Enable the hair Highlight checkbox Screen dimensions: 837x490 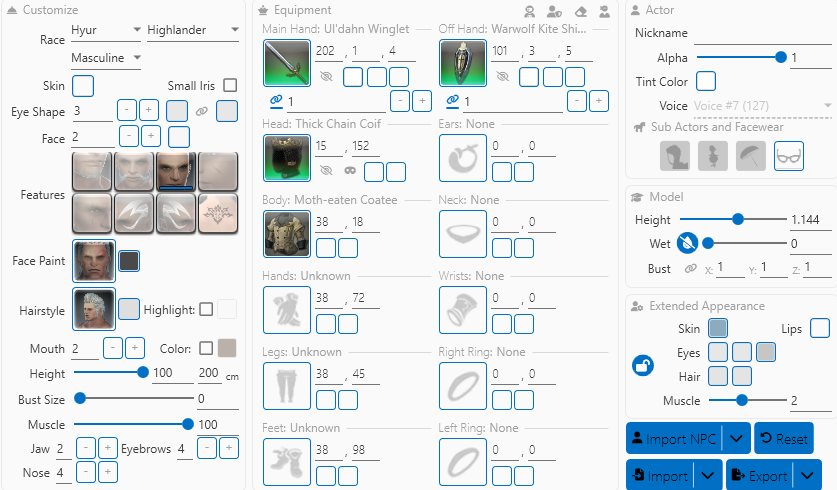206,310
